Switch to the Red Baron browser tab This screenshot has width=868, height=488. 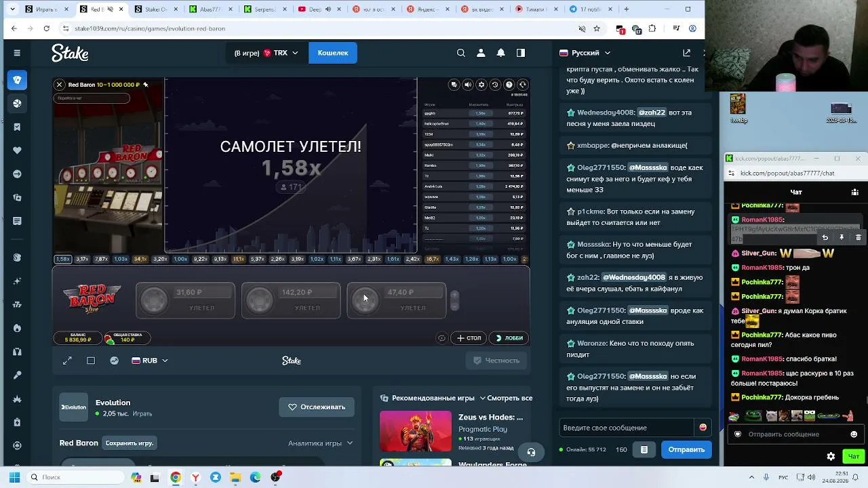[102, 9]
